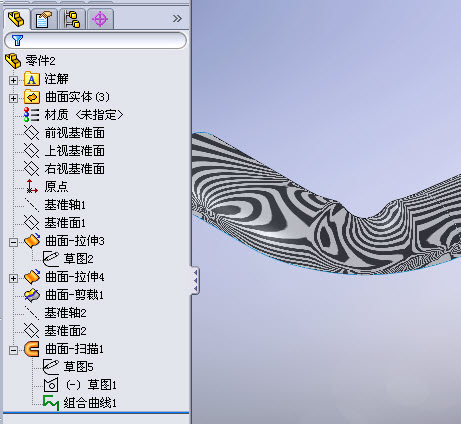This screenshot has height=424, width=461.
Task: Expand the 曲面-拉伸4 feature
Action: 13,278
